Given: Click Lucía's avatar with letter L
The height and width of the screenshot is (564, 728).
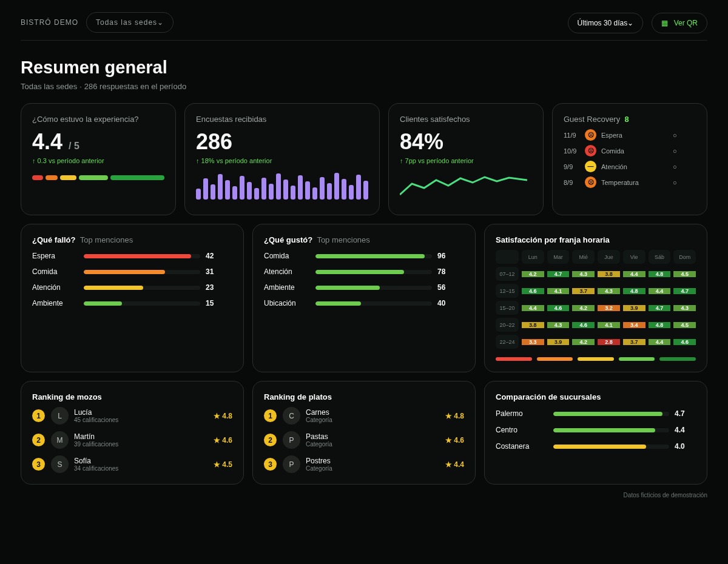Looking at the screenshot, I should tap(59, 416).
